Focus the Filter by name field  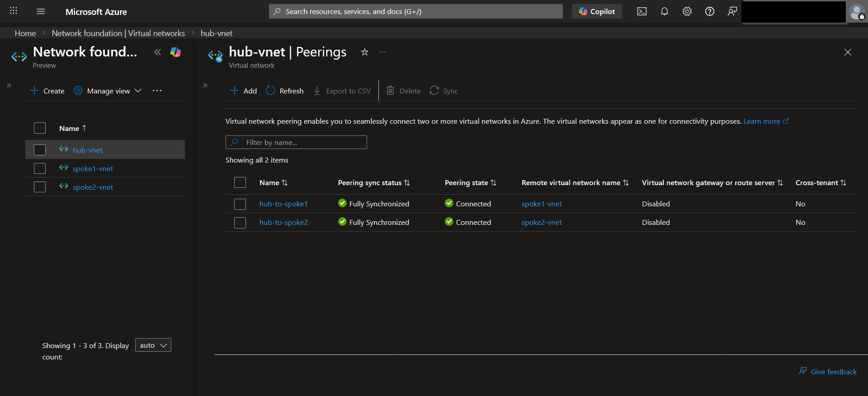(296, 142)
